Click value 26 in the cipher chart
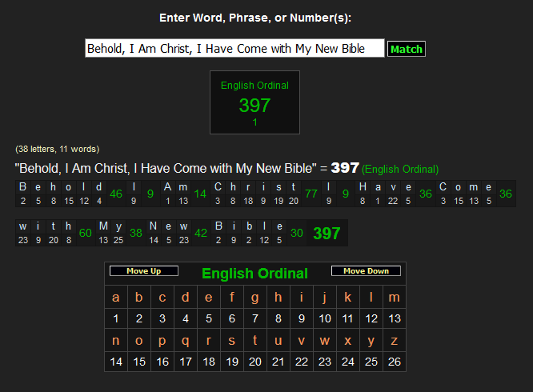533x392 pixels. pyautogui.click(x=394, y=362)
